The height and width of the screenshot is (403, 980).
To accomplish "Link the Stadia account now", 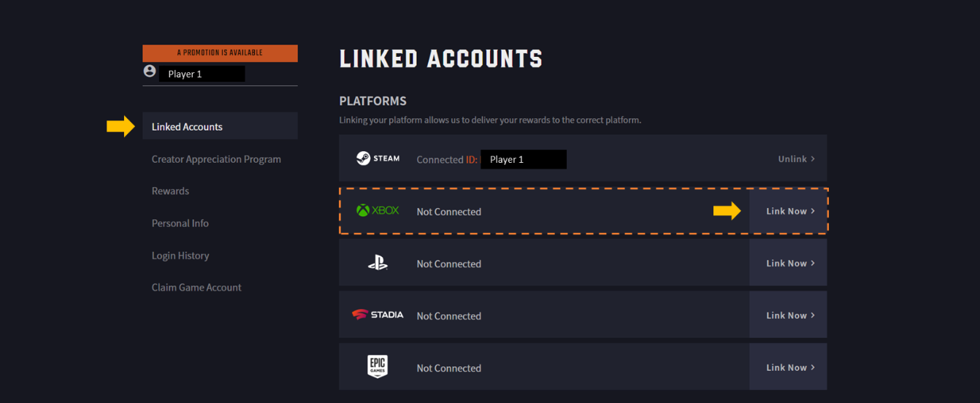I will click(789, 315).
